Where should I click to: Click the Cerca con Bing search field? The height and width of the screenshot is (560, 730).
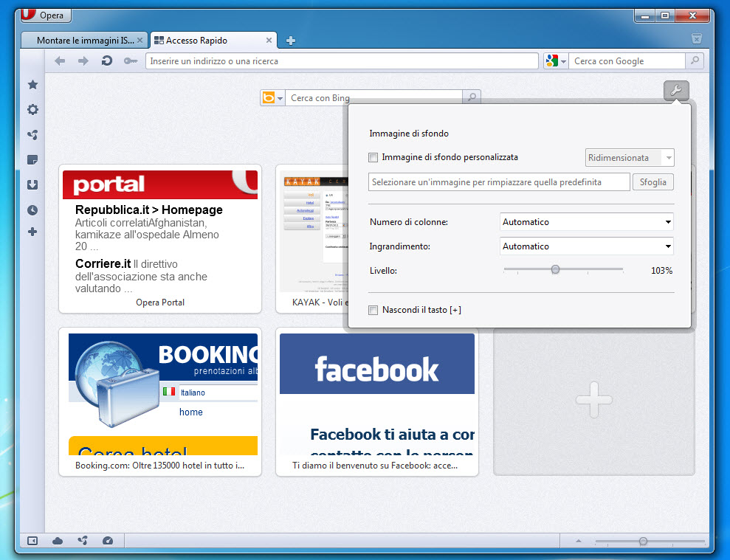coord(373,97)
